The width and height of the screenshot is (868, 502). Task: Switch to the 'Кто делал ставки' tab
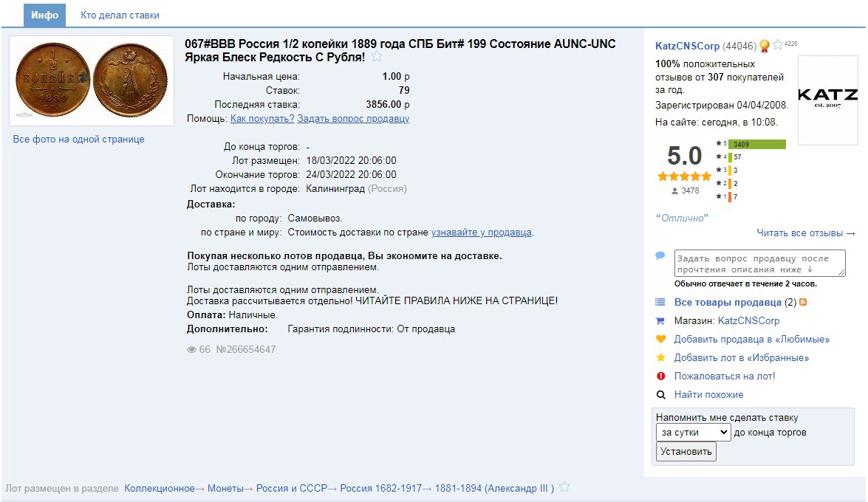[x=120, y=16]
